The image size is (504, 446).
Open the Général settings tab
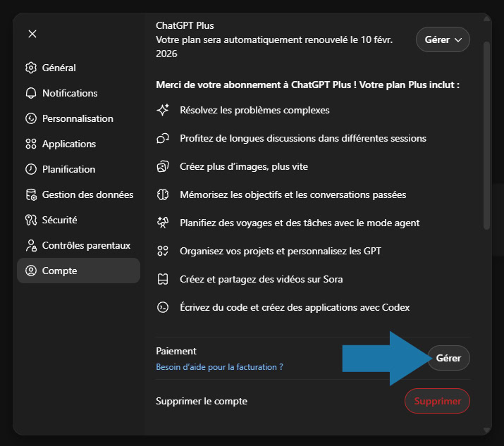tap(78, 68)
